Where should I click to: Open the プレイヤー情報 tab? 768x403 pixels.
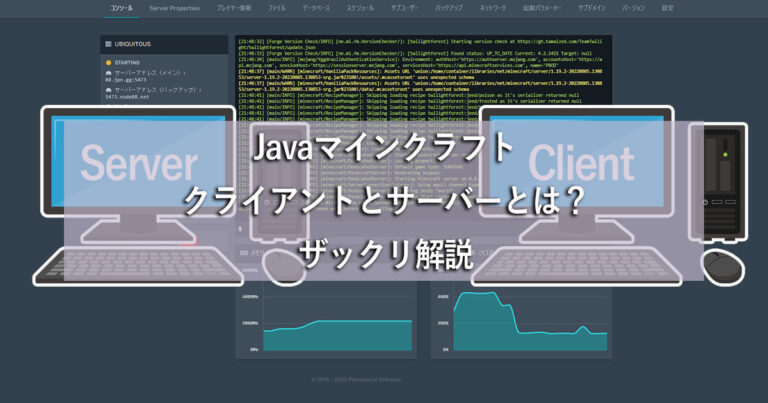[234, 8]
